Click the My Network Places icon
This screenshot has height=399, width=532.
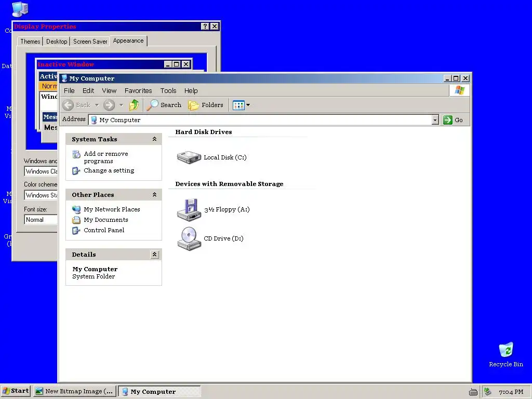pyautogui.click(x=76, y=209)
